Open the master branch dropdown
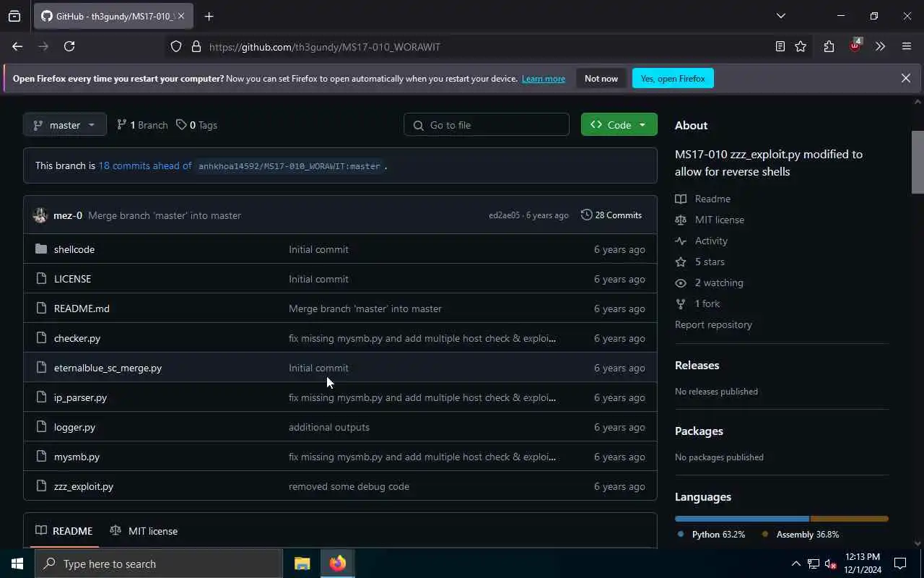Viewport: 924px width, 578px height. [65, 125]
